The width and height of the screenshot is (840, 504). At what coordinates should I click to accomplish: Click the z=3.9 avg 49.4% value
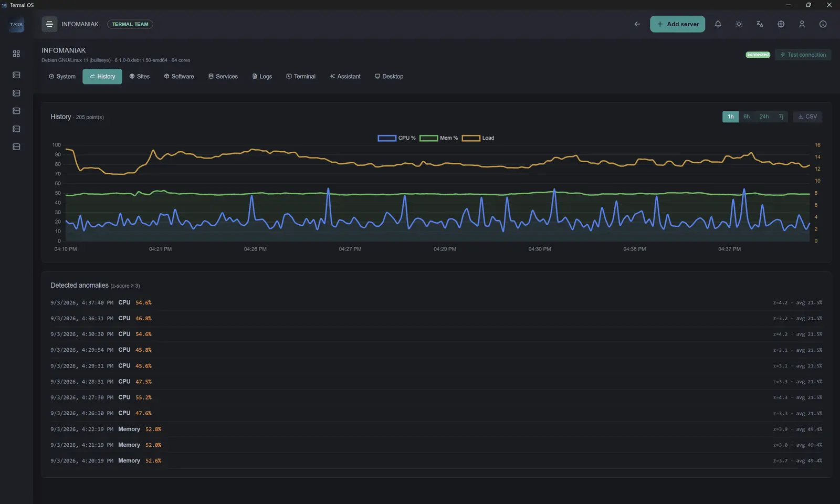point(797,429)
